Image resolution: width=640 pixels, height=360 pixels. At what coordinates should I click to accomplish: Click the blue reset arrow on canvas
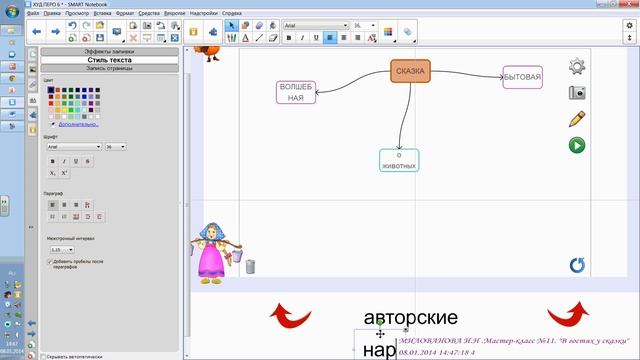(x=577, y=265)
